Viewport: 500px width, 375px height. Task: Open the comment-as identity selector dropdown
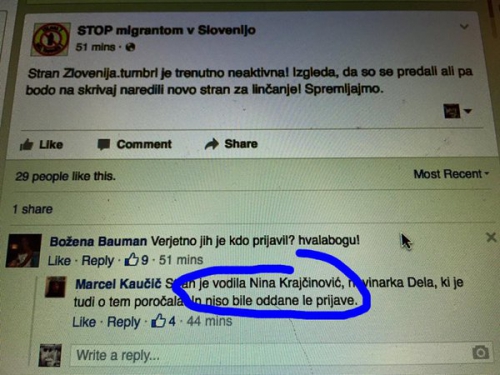click(457, 111)
